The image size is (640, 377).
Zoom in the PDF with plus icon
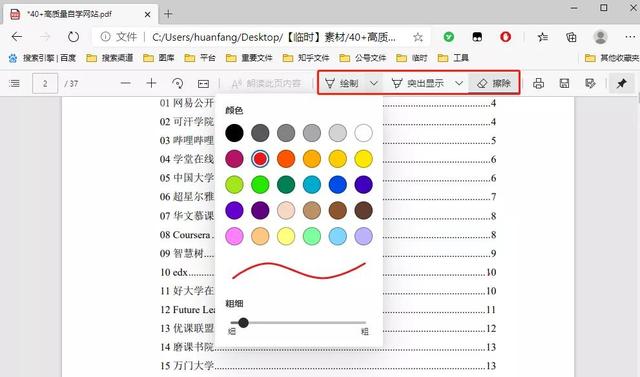tap(151, 83)
